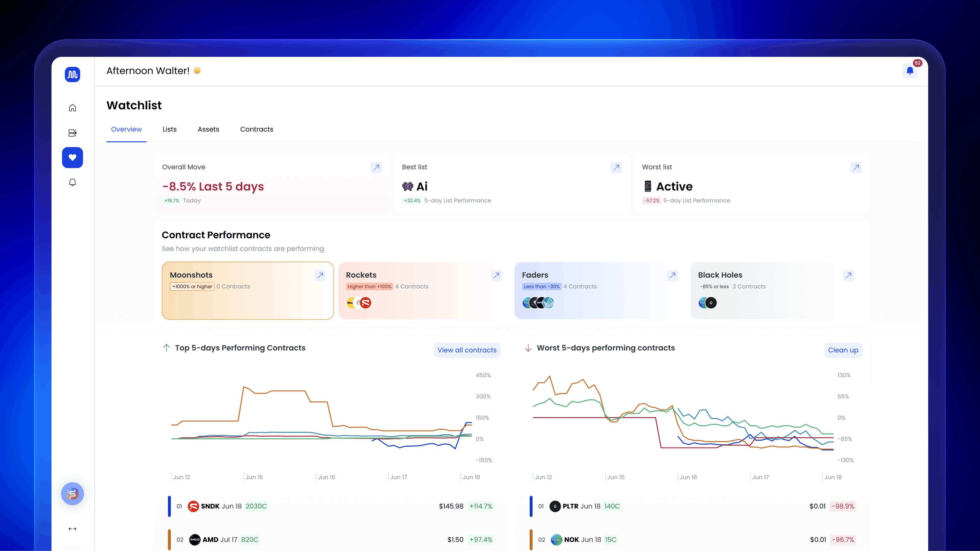The height and width of the screenshot is (551, 980).
Task: Click the +19.7% Today badge
Action: click(172, 201)
